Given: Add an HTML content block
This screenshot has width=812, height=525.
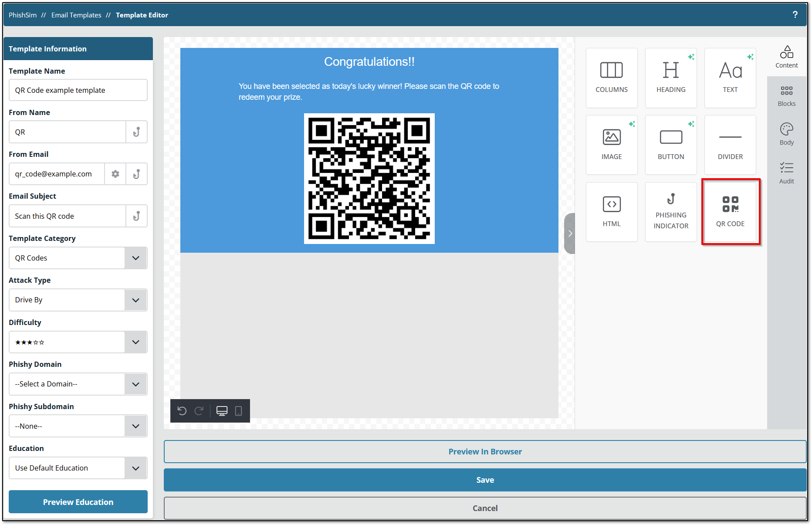Looking at the screenshot, I should click(x=611, y=212).
